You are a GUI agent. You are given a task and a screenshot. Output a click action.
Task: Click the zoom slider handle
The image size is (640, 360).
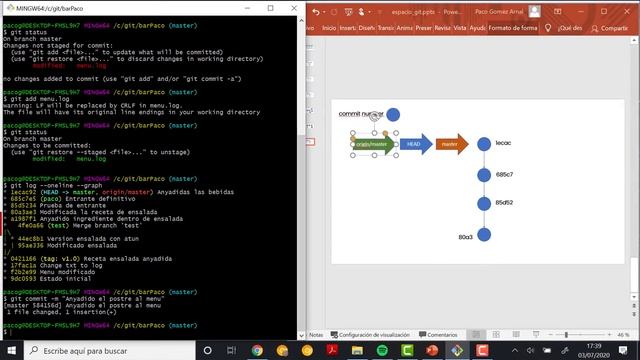click(566, 335)
